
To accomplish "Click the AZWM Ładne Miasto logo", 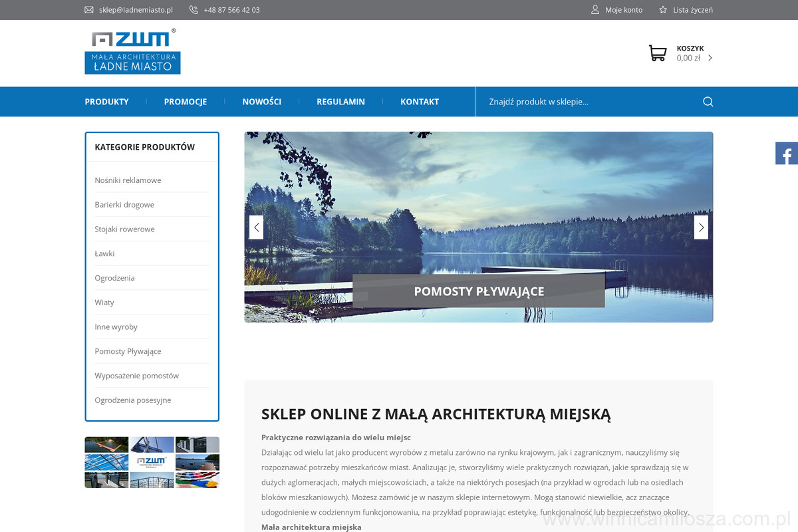I will 132,51.
